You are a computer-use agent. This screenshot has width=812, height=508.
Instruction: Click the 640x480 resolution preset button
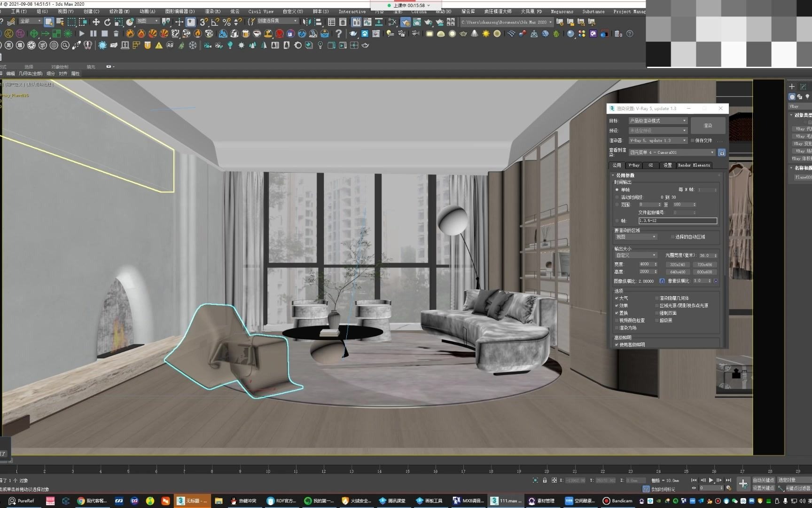tap(677, 272)
